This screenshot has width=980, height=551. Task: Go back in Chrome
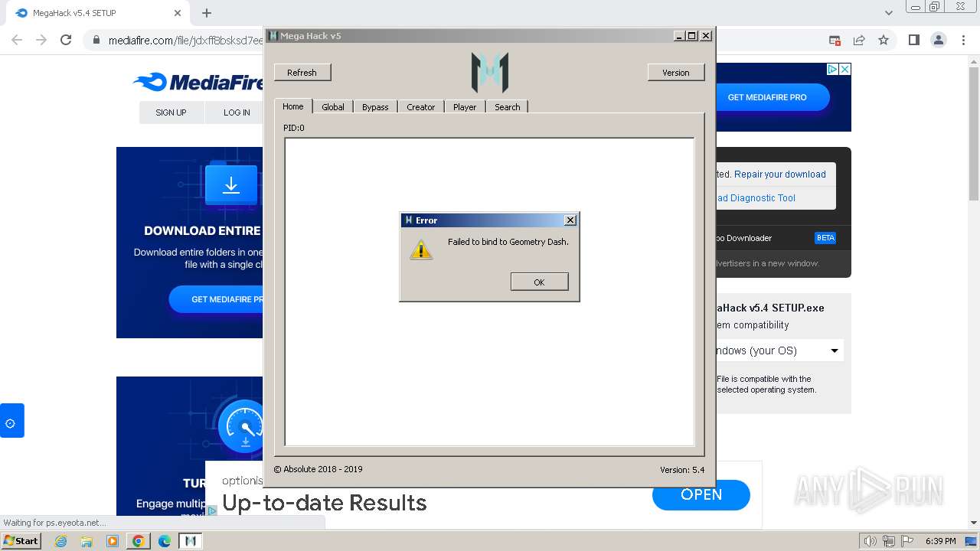pos(17,40)
